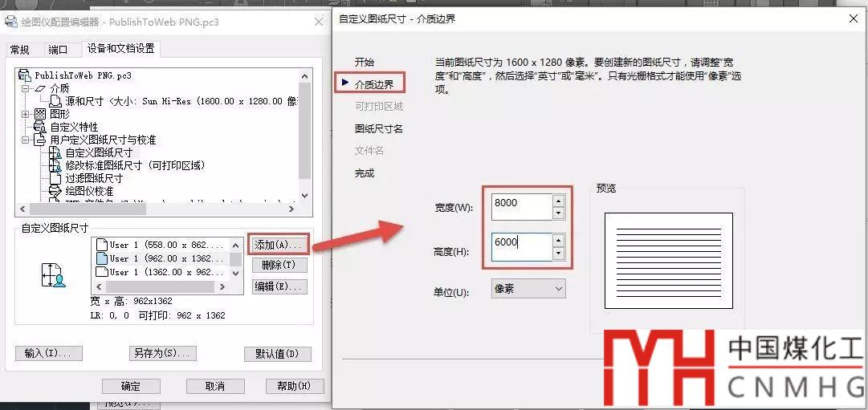The image size is (868, 410).
Task: Switch to the 端口 tab
Action: pyautogui.click(x=58, y=50)
